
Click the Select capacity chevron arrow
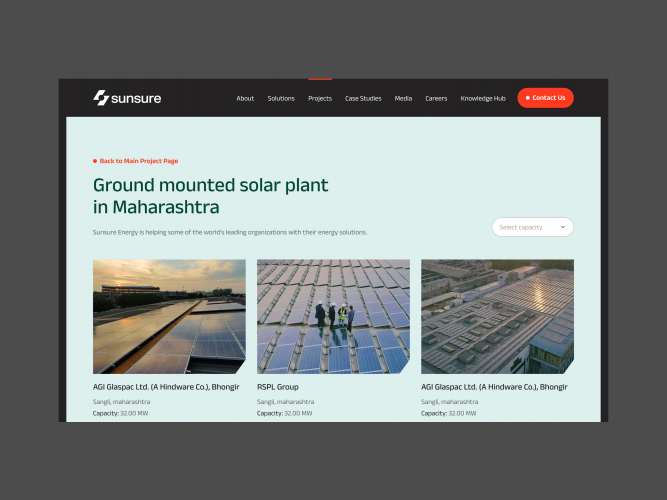pyautogui.click(x=562, y=227)
